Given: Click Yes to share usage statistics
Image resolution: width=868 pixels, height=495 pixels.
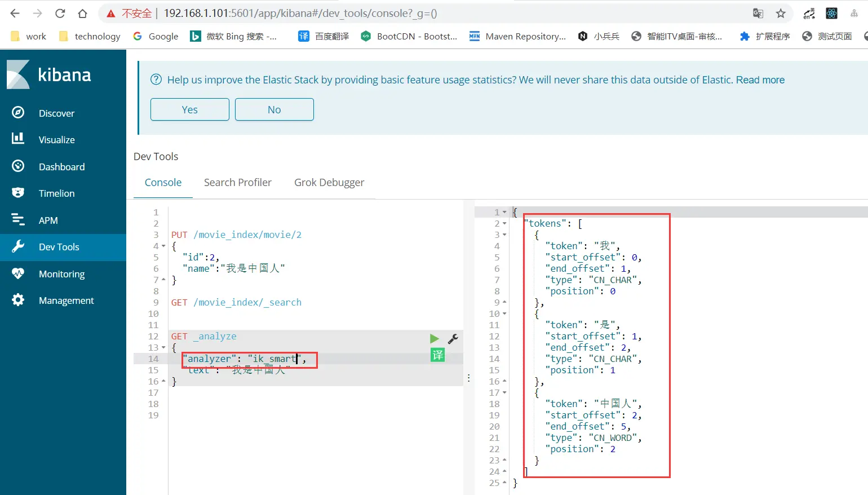Looking at the screenshot, I should (190, 109).
